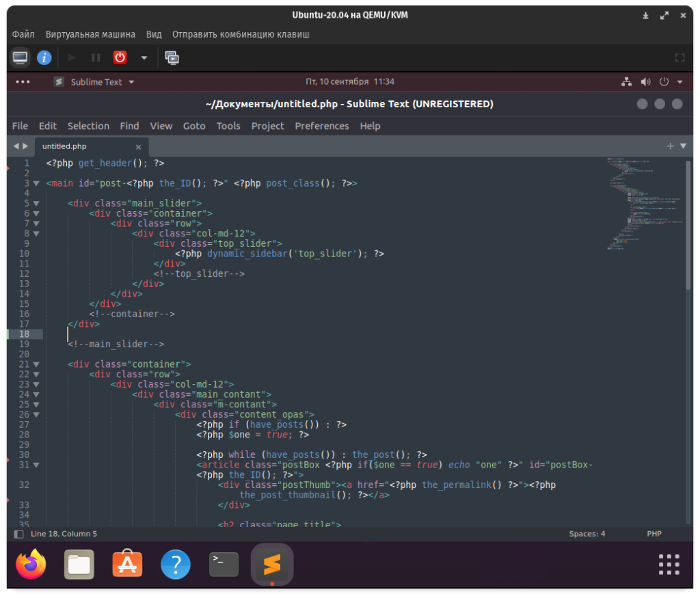Launch Terminal from the dock
Viewport: 700px width, 596px height.
[224, 565]
